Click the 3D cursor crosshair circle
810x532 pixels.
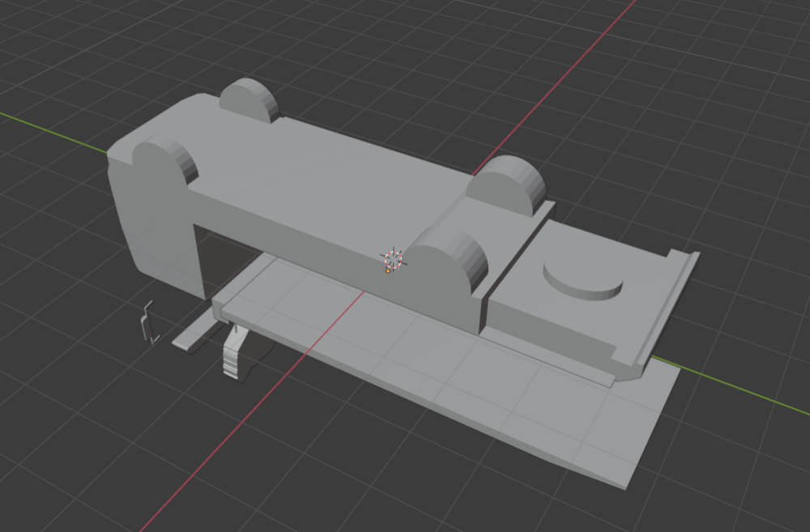[393, 258]
